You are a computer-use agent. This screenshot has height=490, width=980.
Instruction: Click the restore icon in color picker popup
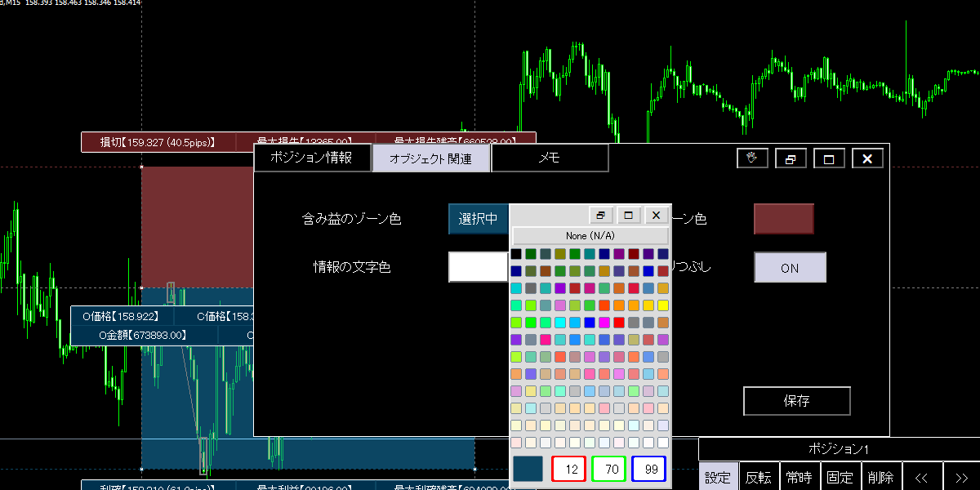coord(601,216)
